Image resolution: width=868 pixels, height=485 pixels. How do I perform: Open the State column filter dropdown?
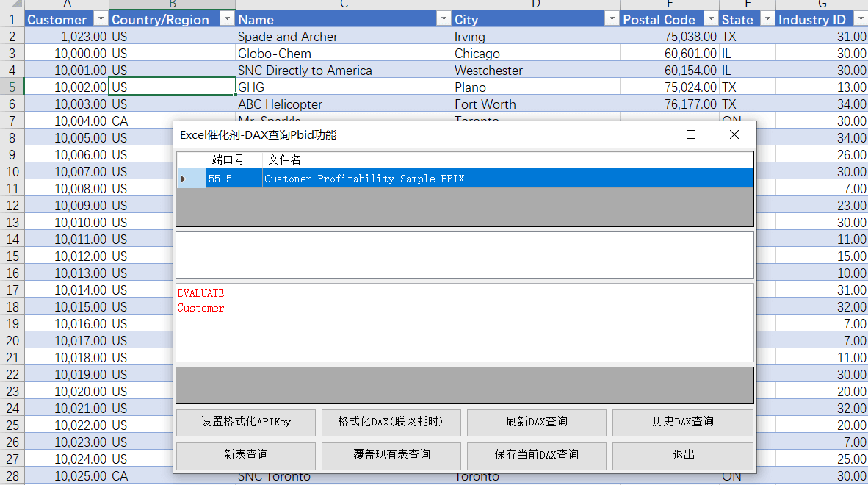[x=767, y=19]
